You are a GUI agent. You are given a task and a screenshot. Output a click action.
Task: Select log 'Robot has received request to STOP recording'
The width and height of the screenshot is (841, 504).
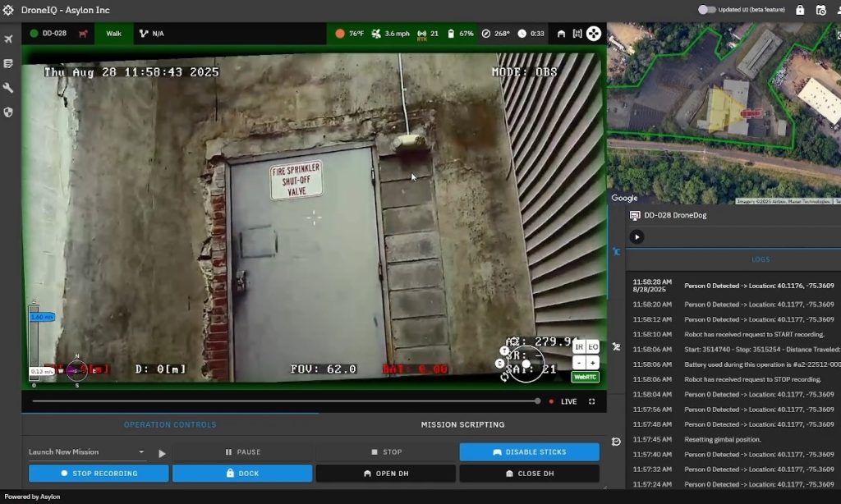tap(733, 379)
